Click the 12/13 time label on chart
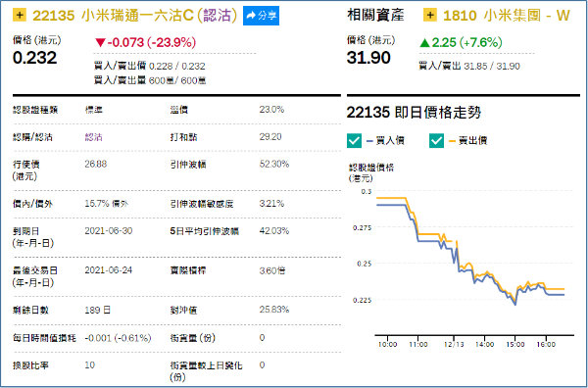 pyautogui.click(x=454, y=344)
